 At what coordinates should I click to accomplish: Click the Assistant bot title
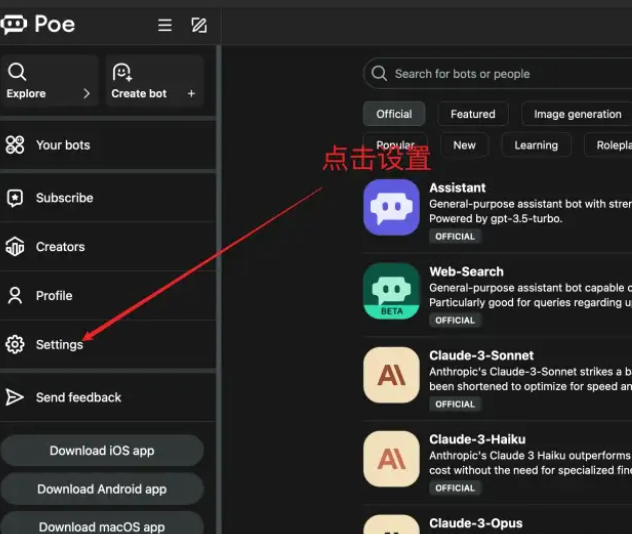(x=457, y=188)
